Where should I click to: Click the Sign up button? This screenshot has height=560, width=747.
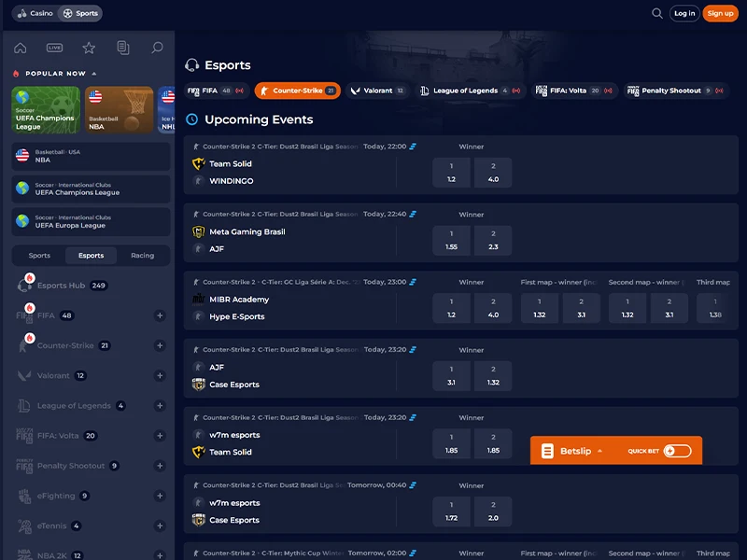click(720, 13)
